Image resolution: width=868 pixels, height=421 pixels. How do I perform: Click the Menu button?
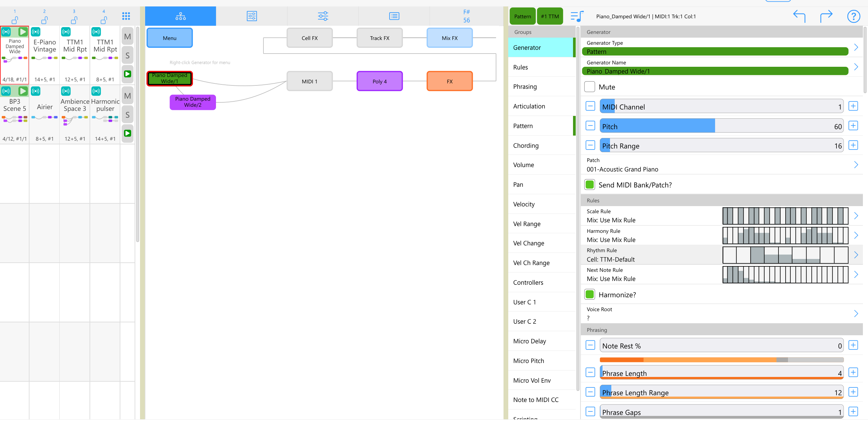[170, 38]
